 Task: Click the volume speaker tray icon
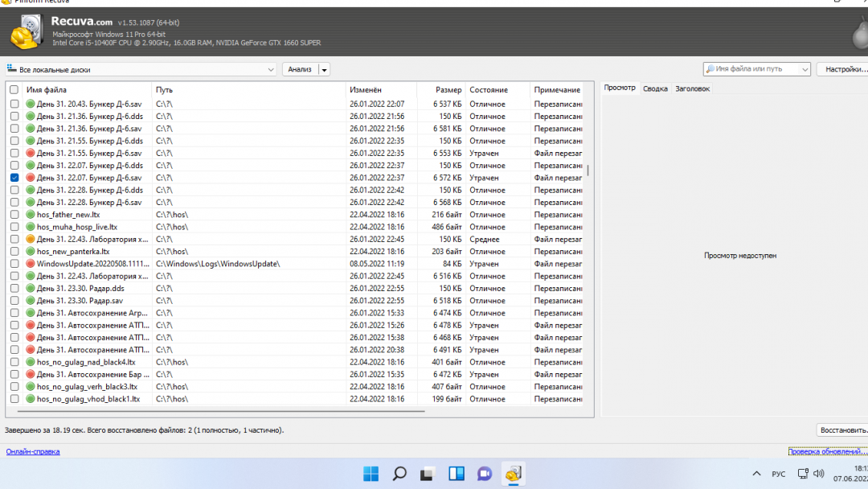[819, 474]
